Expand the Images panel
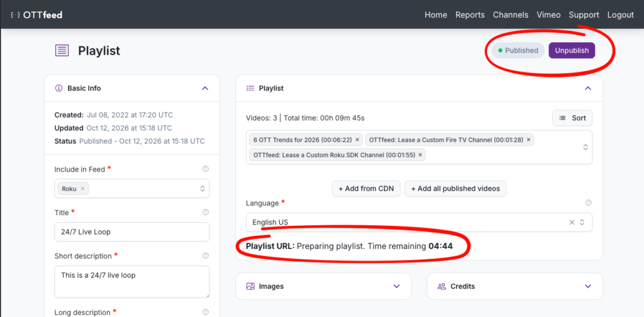Viewport: 644px width, 317px height. [396, 286]
